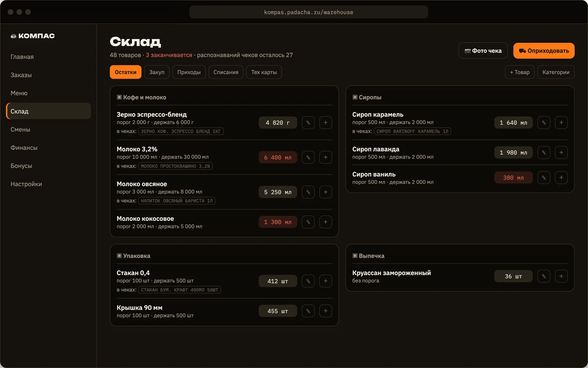
Task: Click plus for Крышка 90 мм
Action: [x=326, y=311]
